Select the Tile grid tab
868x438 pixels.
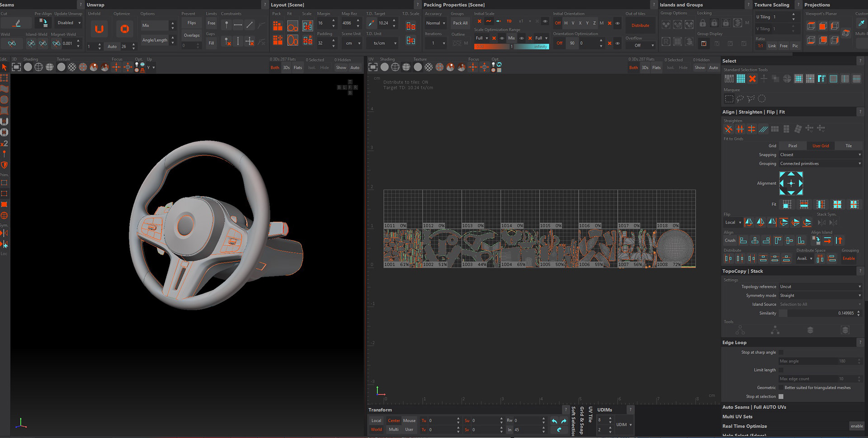[849, 146]
